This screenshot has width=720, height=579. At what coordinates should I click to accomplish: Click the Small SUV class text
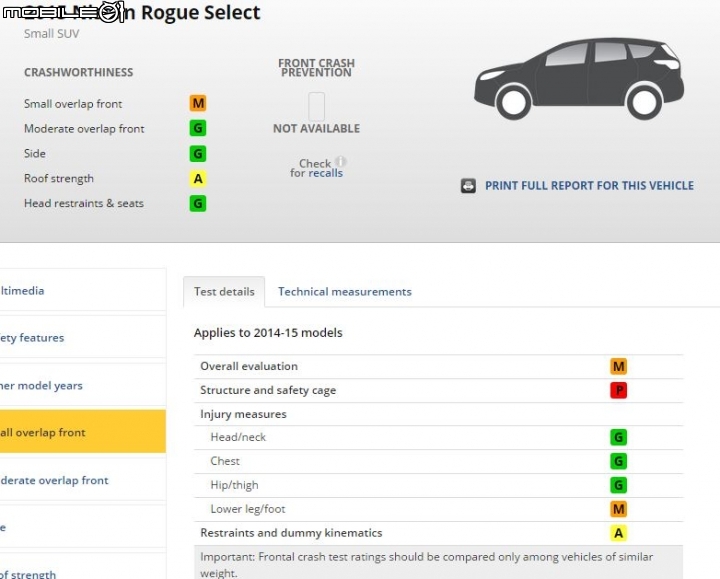coord(51,34)
